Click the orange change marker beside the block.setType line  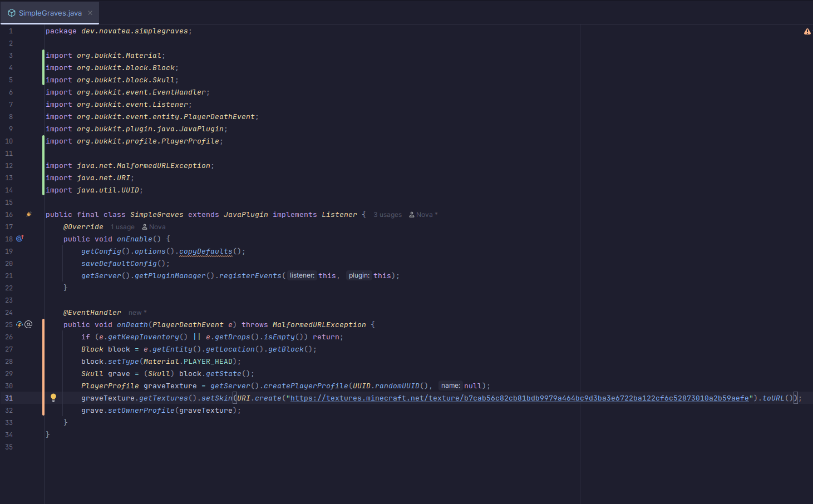coord(43,362)
